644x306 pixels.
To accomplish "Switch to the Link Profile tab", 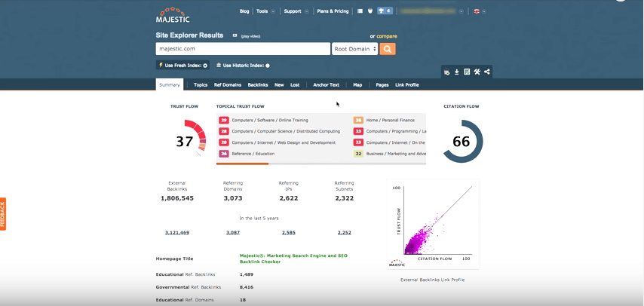I will 407,85.
